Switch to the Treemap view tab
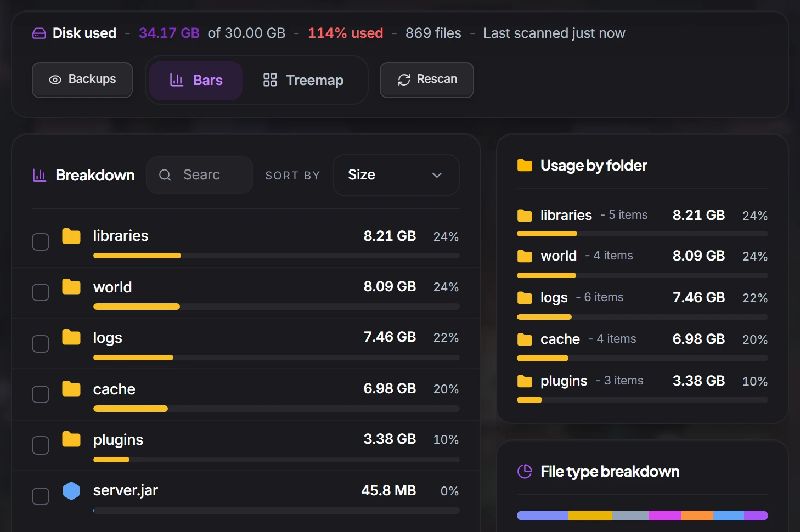The width and height of the screenshot is (800, 532). 303,80
